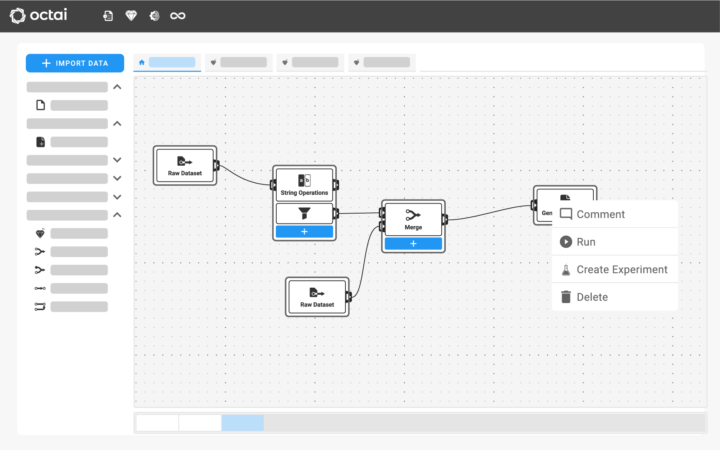Click the heart-diamond icon in sidebar list
This screenshot has height=450, width=720.
coord(40,233)
